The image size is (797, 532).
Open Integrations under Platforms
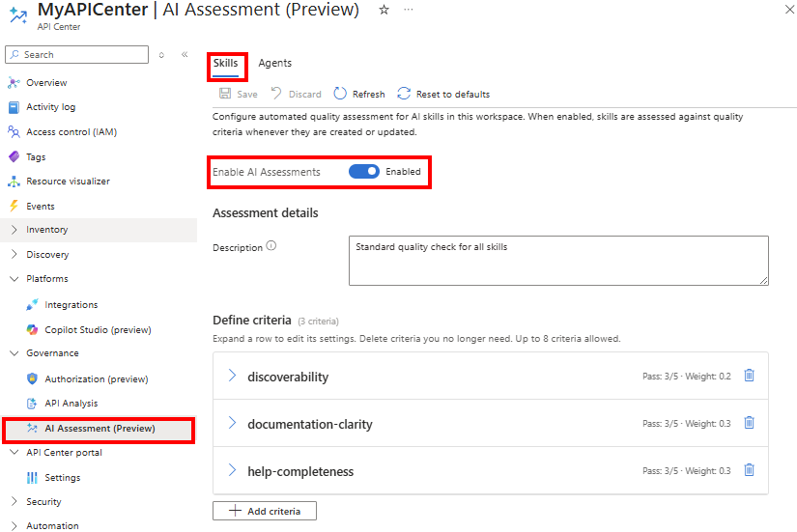point(71,304)
